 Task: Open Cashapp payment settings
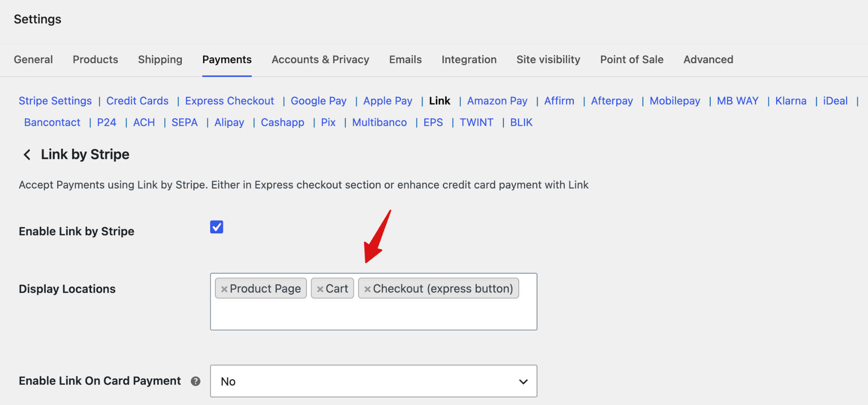[x=283, y=122]
